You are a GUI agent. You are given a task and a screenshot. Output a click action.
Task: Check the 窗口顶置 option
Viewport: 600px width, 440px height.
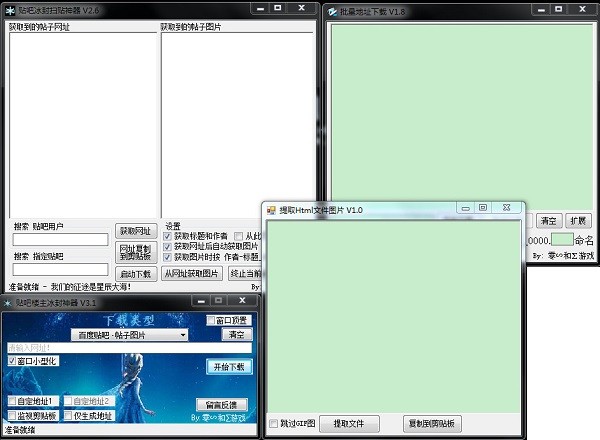point(211,320)
